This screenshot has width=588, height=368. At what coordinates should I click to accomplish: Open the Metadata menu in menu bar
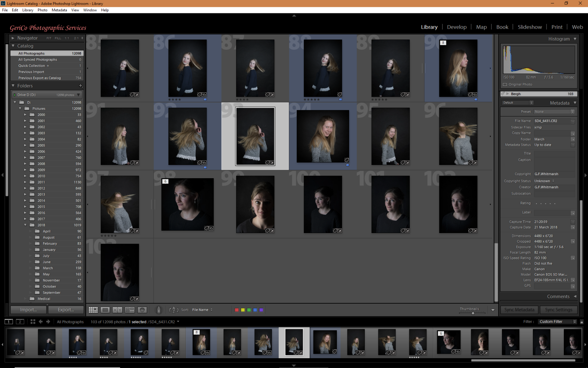[x=59, y=10]
